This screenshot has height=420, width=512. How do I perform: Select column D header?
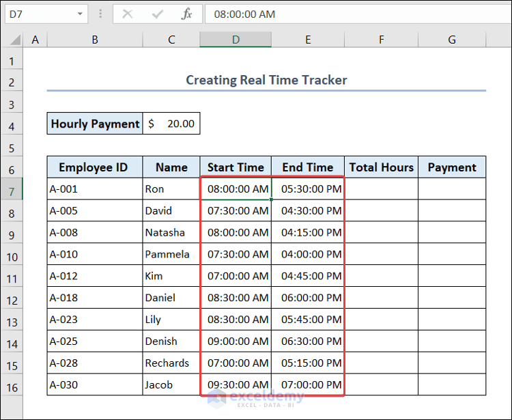point(236,40)
